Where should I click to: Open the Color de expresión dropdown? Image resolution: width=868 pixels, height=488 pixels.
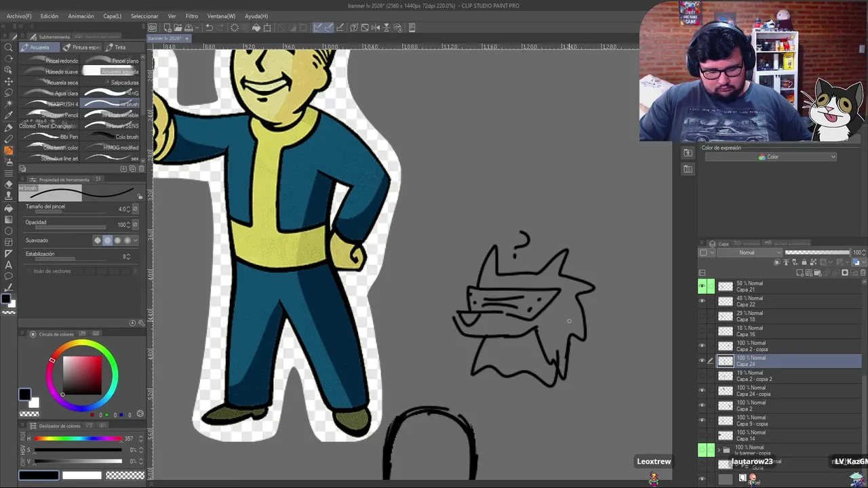pyautogui.click(x=770, y=157)
